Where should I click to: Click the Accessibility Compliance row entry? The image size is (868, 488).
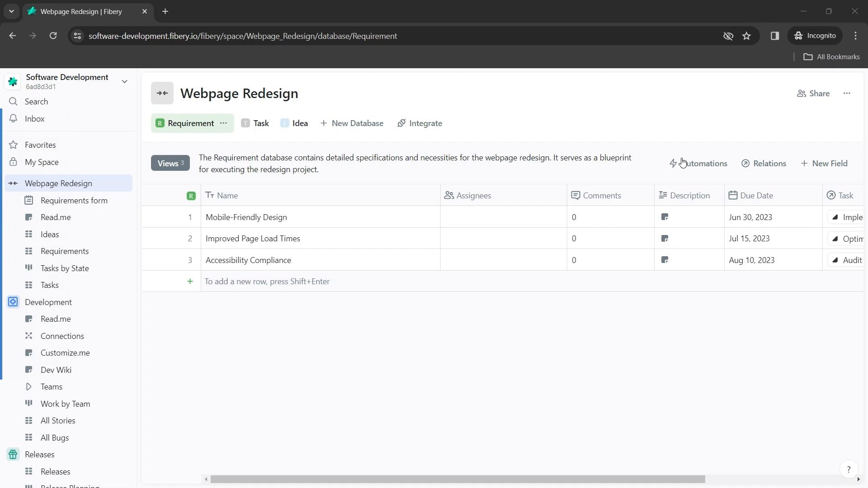pyautogui.click(x=249, y=260)
